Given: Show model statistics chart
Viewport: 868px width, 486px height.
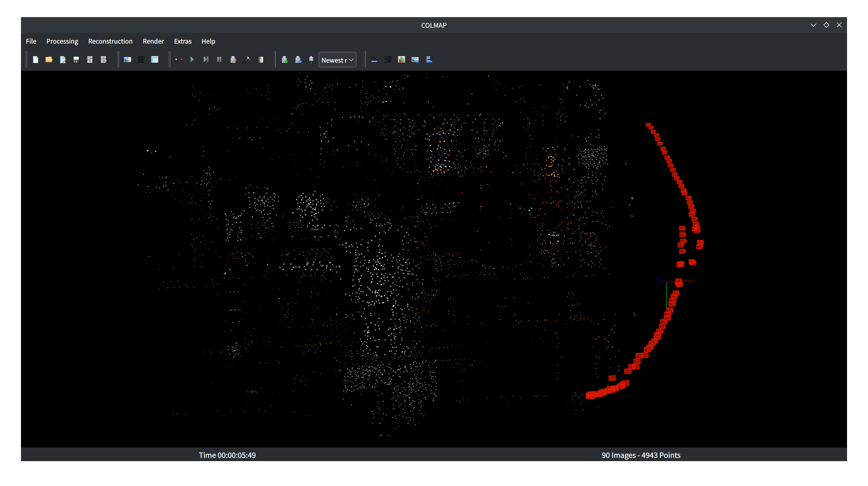Looking at the screenshot, I should pos(401,60).
